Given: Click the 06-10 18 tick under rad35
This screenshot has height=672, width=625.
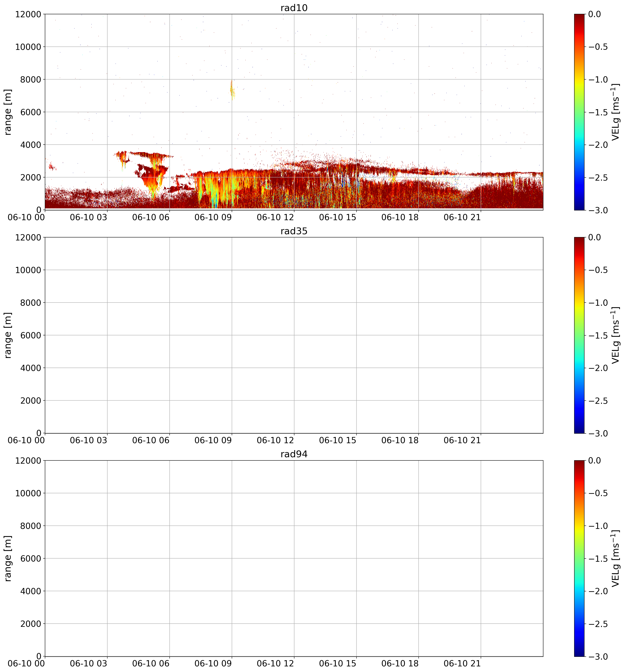Looking at the screenshot, I should pyautogui.click(x=400, y=440).
